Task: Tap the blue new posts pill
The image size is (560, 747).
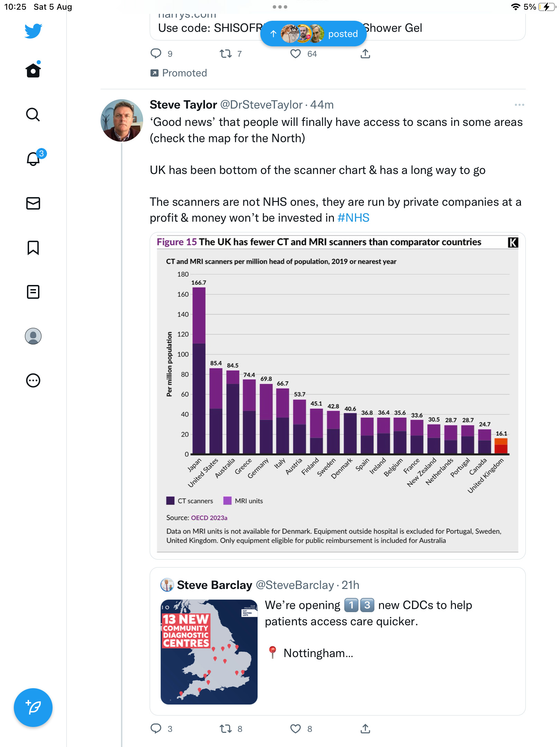Action: pos(313,34)
